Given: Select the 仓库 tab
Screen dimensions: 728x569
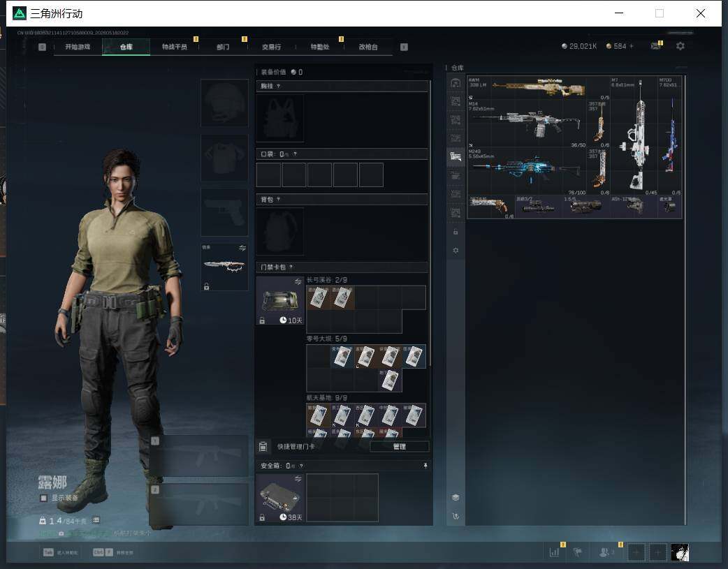Looking at the screenshot, I should (x=126, y=47).
